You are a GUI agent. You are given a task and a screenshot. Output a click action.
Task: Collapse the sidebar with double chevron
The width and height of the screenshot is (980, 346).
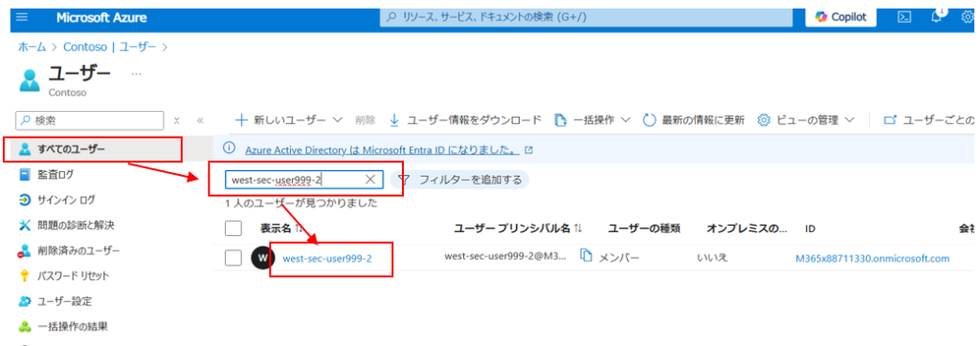tap(200, 120)
